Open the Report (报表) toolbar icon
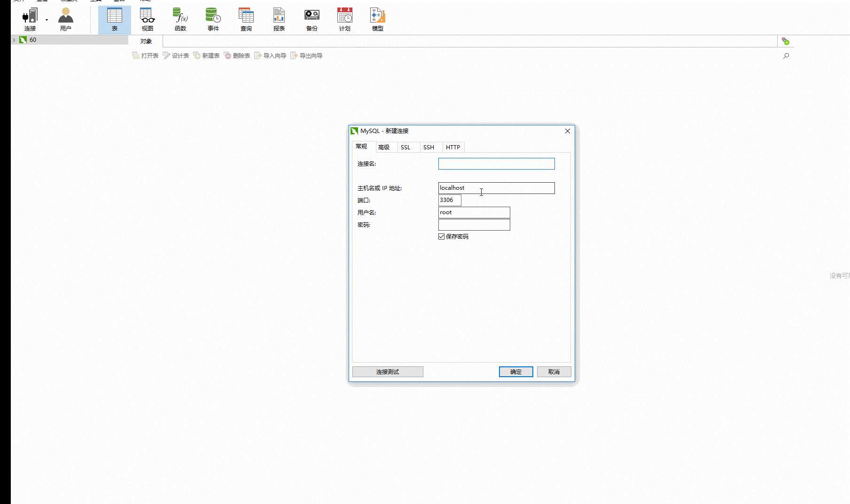850x504 pixels. pos(279,20)
